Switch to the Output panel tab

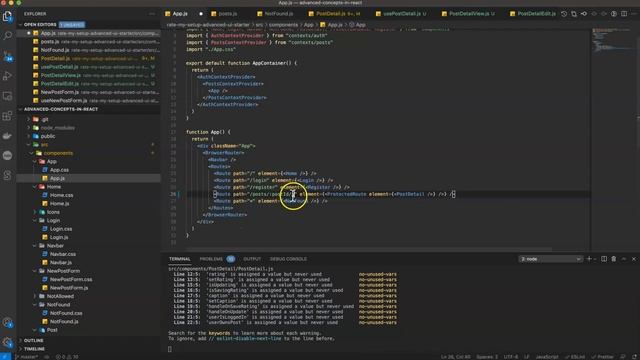(252, 259)
